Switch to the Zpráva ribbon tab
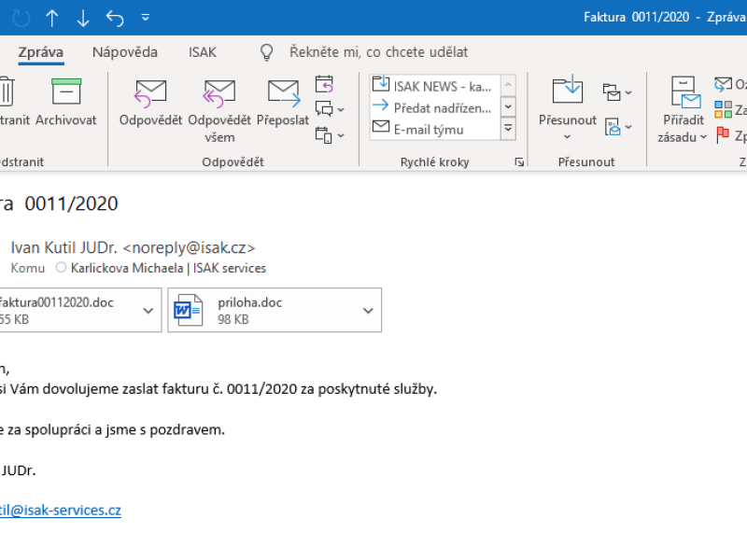 pos(40,52)
